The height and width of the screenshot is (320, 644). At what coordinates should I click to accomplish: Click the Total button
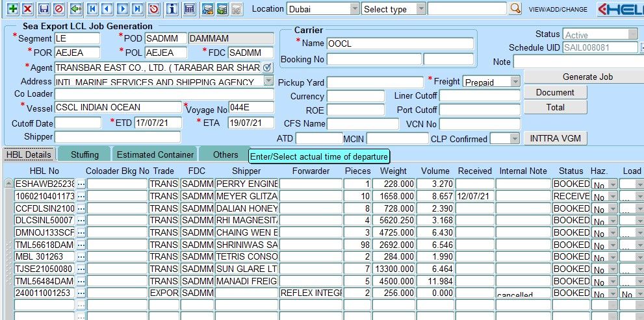point(555,107)
